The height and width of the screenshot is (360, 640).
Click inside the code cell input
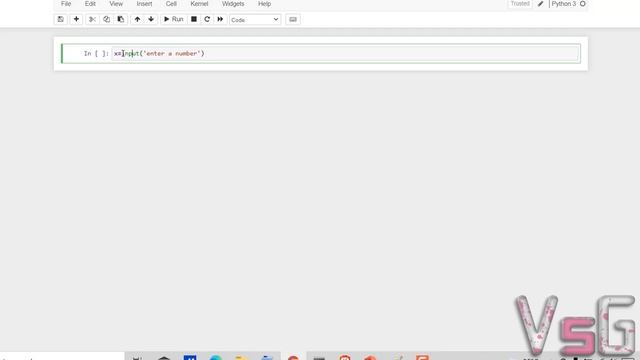[345, 53]
